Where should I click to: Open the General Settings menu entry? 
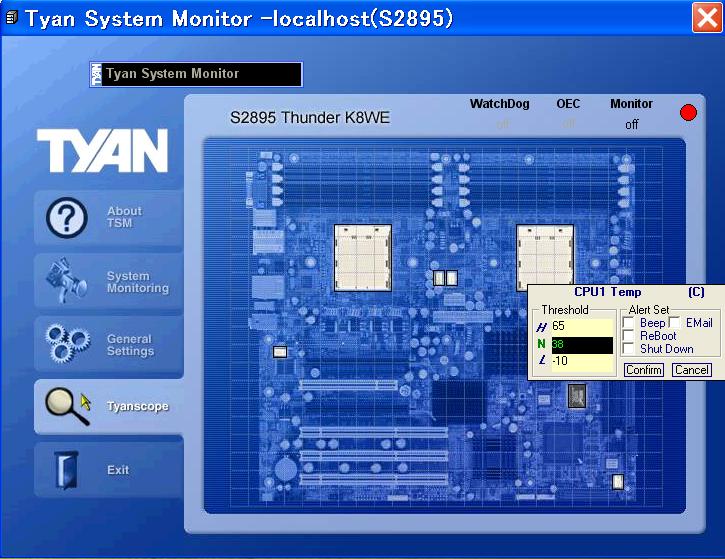pyautogui.click(x=109, y=344)
